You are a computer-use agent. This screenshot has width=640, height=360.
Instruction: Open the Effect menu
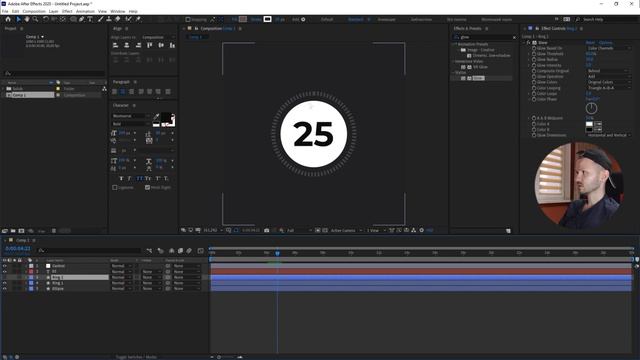click(67, 11)
